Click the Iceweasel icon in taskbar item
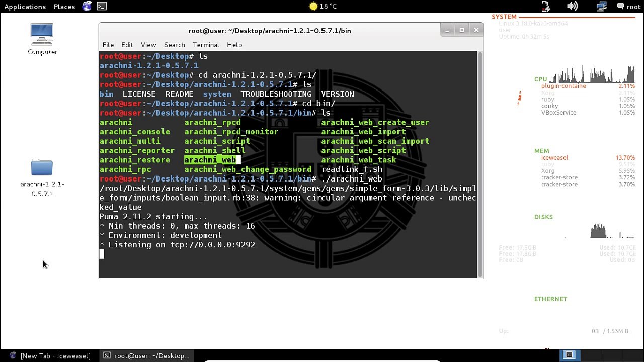Screen dimensions: 644x362 tap(13, 356)
